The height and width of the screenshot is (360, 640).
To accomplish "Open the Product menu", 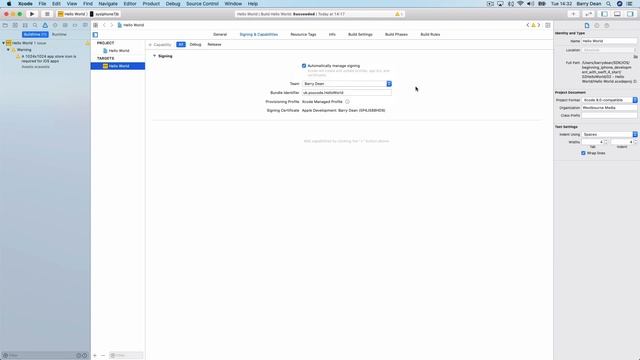I will tap(151, 4).
